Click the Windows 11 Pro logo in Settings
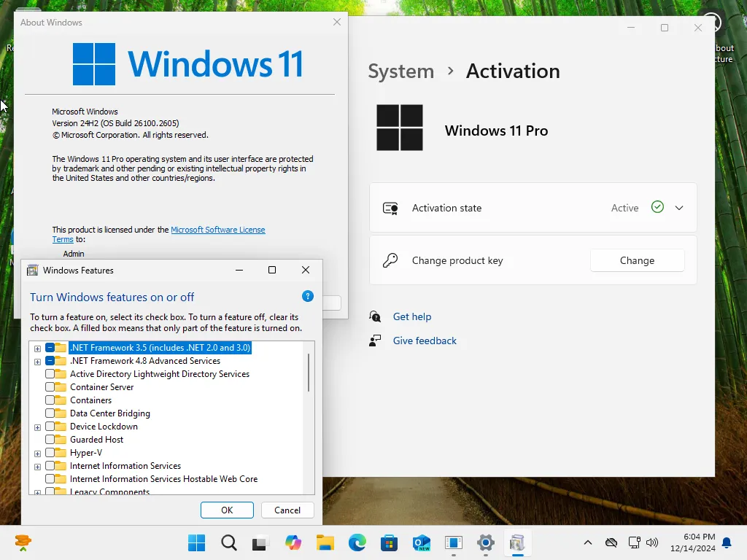This screenshot has height=560, width=747. click(400, 128)
